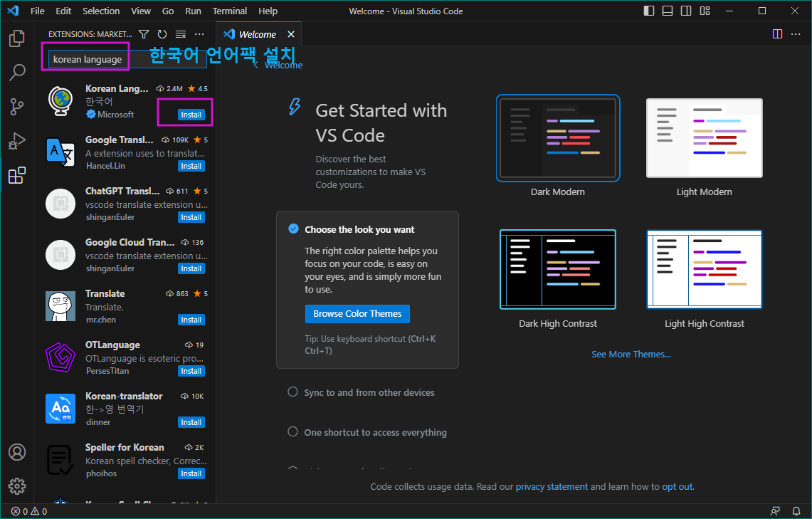Click Browse Color Themes button
The height and width of the screenshot is (519, 812).
(357, 314)
